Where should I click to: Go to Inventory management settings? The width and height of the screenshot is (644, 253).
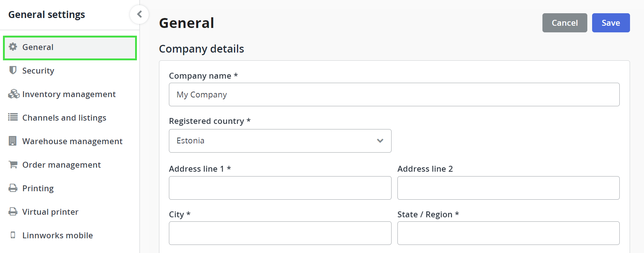69,94
